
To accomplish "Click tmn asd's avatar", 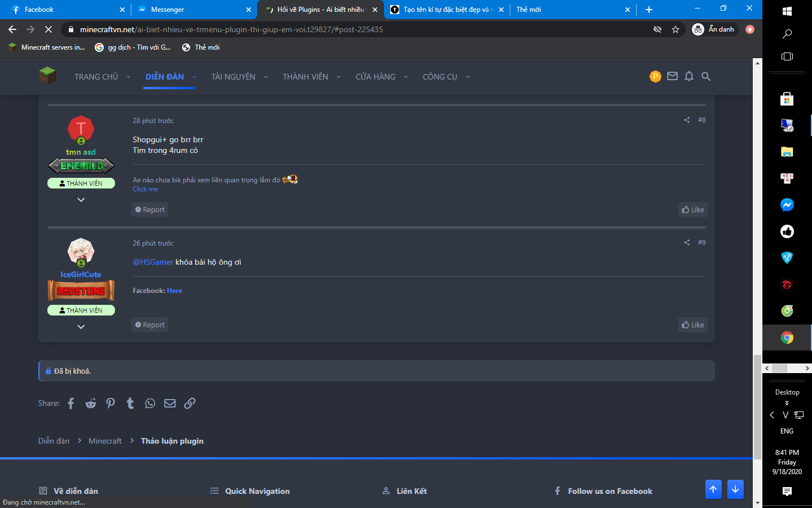I will pos(81,129).
